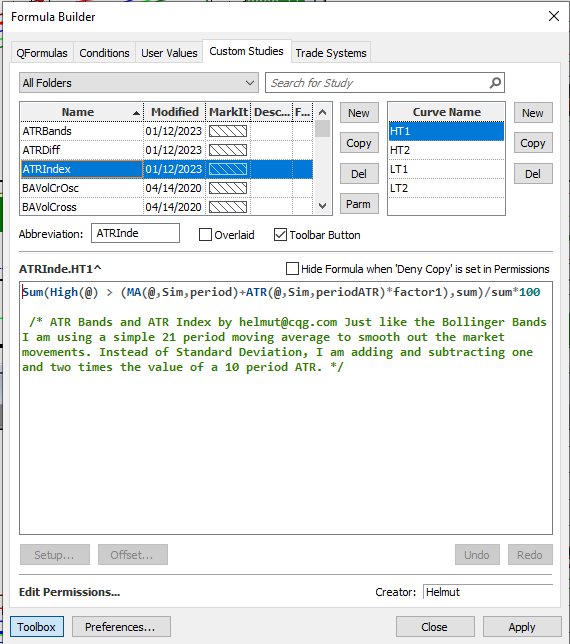Sort studies by Name column header
This screenshot has width=570, height=644.
(81, 112)
